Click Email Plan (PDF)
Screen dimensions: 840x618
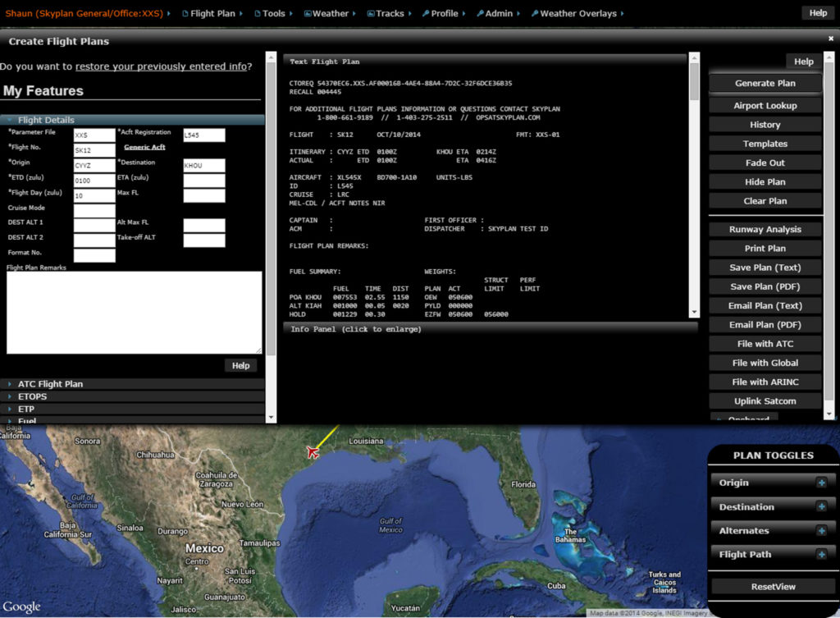pyautogui.click(x=765, y=325)
